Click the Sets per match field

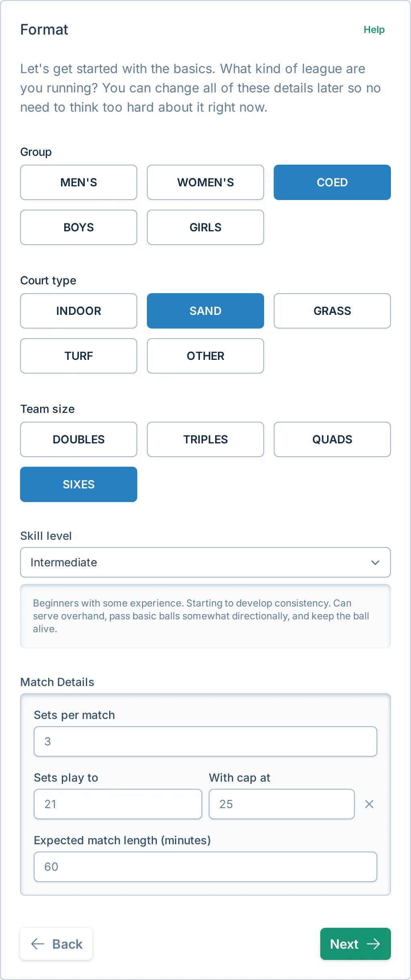coord(205,741)
